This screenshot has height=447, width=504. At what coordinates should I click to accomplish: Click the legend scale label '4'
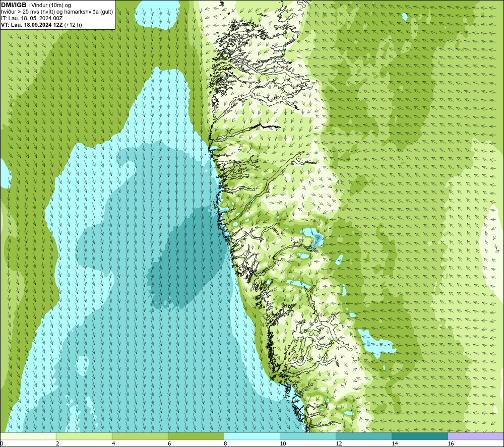(x=113, y=443)
